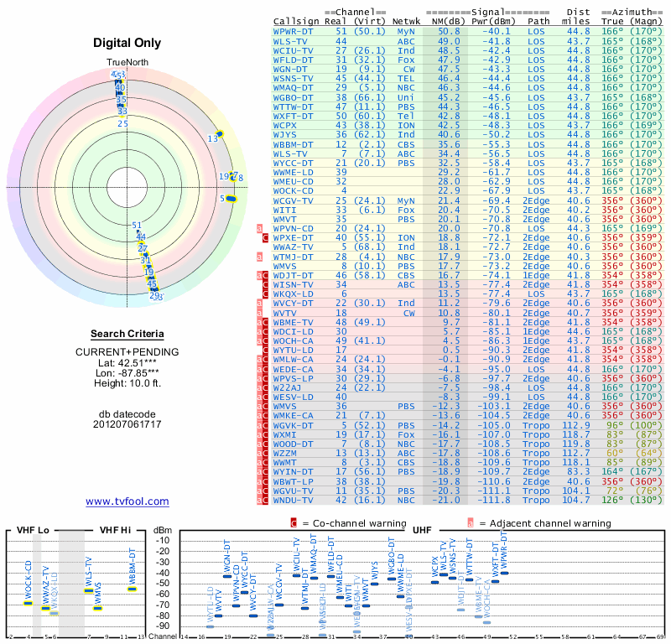The image size is (671, 644).
Task: Click the NM(dB) column header
Action: [446, 22]
